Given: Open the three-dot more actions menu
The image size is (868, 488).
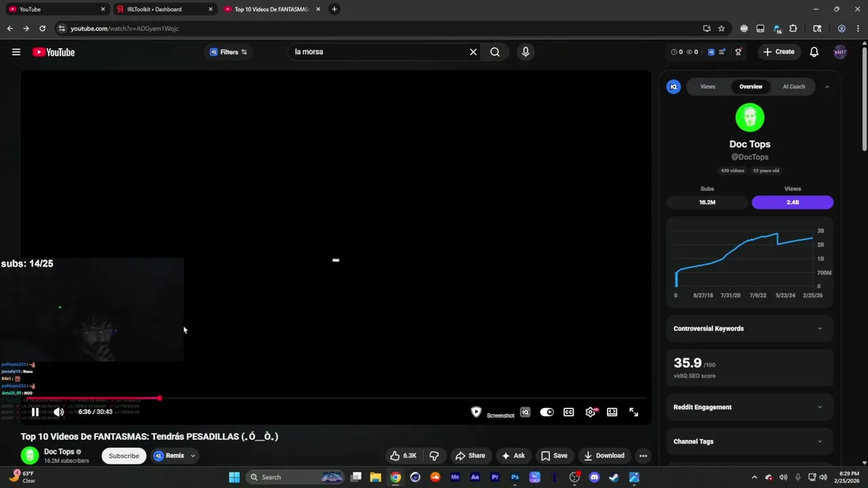Looking at the screenshot, I should (643, 455).
